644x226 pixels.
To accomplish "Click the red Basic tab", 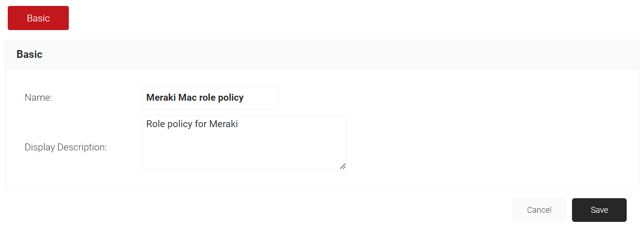I will pyautogui.click(x=38, y=18).
